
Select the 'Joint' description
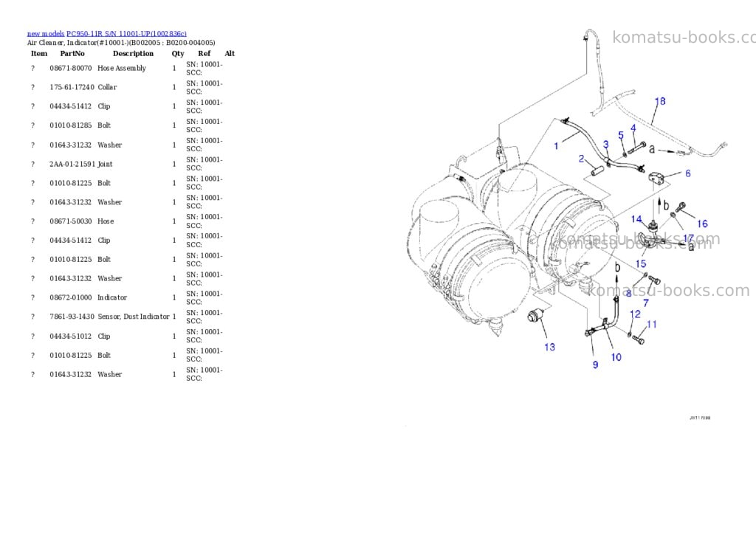(x=105, y=165)
